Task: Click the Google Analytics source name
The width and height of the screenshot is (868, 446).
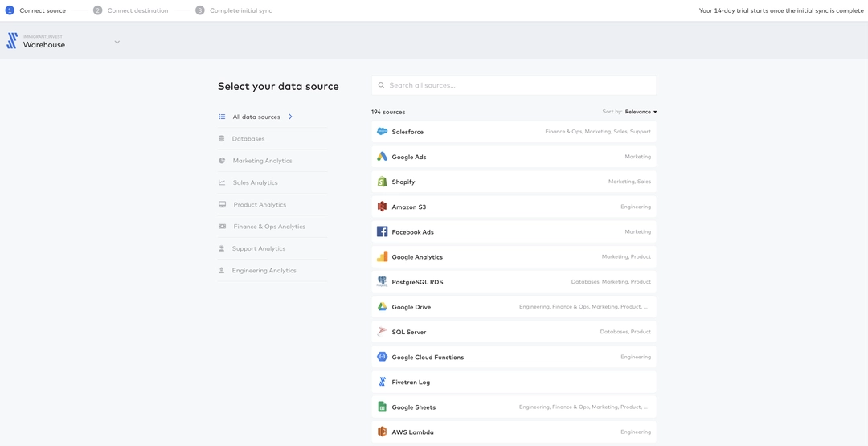Action: 417,257
